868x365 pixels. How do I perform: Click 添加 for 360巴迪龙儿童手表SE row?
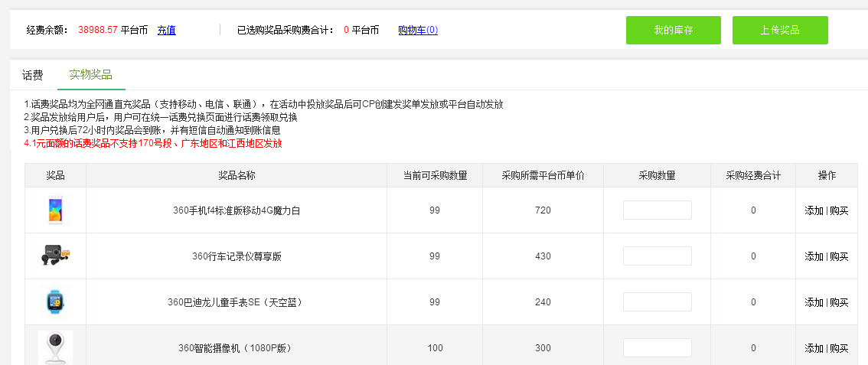pyautogui.click(x=814, y=302)
